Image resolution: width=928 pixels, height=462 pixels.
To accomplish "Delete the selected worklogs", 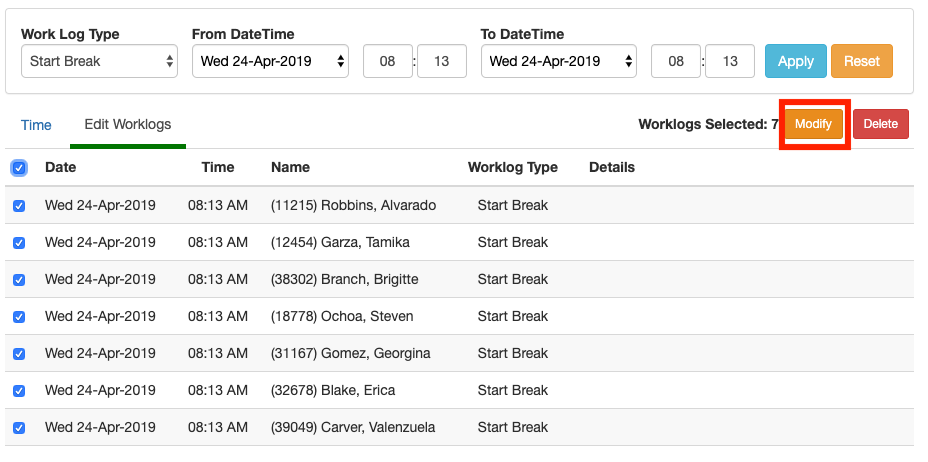I will point(881,124).
